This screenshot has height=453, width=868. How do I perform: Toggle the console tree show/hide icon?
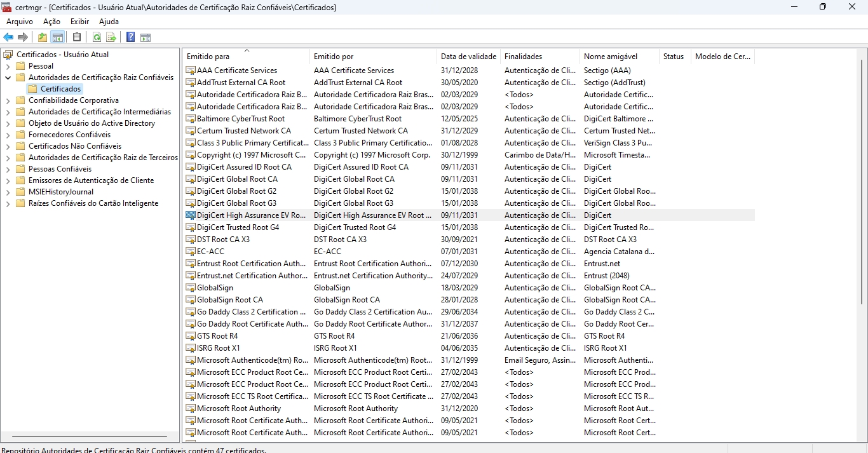coord(58,37)
